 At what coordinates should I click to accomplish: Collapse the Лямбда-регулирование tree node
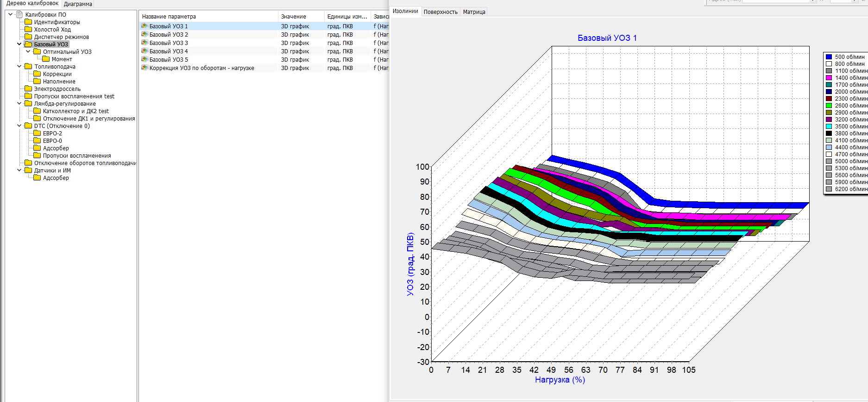click(x=19, y=103)
